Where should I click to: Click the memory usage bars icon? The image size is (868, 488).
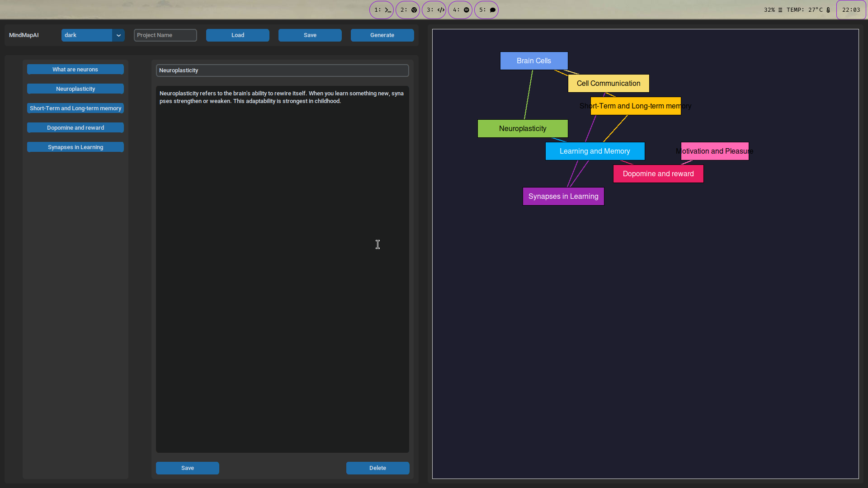[780, 10]
